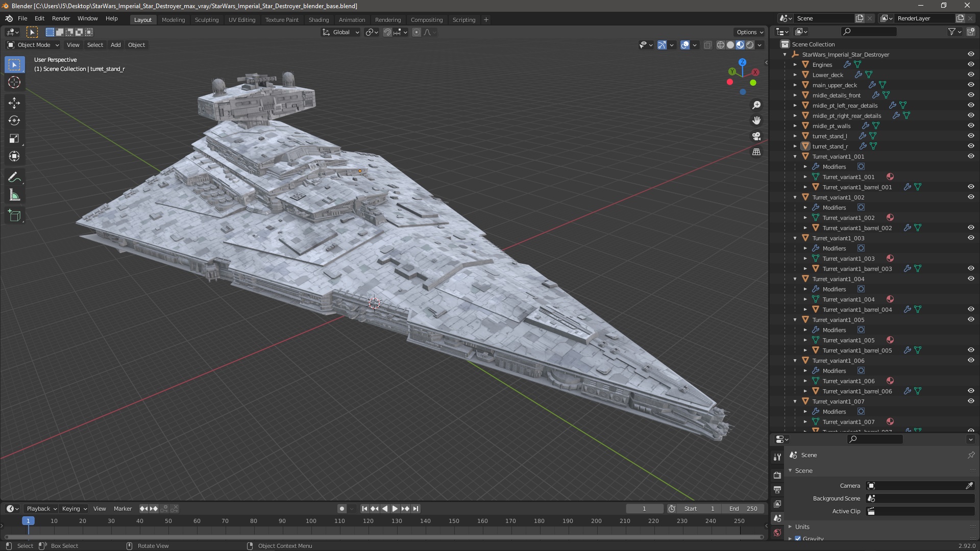Click the End frame field
The image size is (980, 551).
744,509
